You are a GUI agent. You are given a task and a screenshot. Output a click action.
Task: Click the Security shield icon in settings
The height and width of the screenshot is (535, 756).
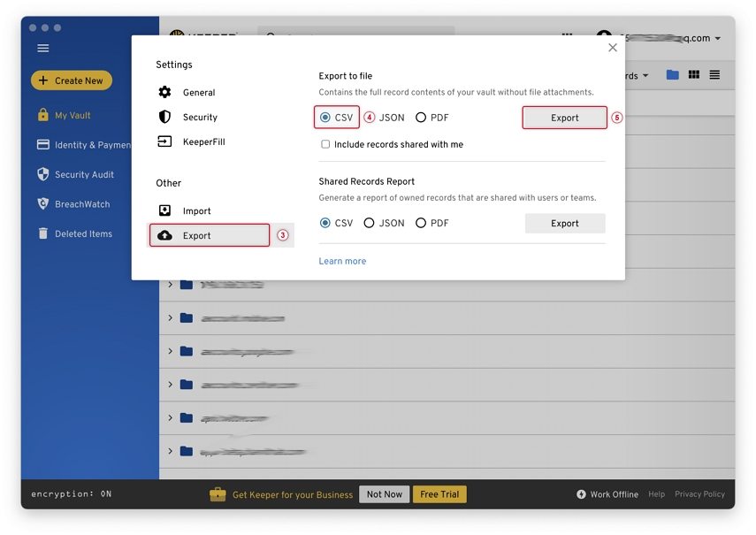(x=164, y=117)
